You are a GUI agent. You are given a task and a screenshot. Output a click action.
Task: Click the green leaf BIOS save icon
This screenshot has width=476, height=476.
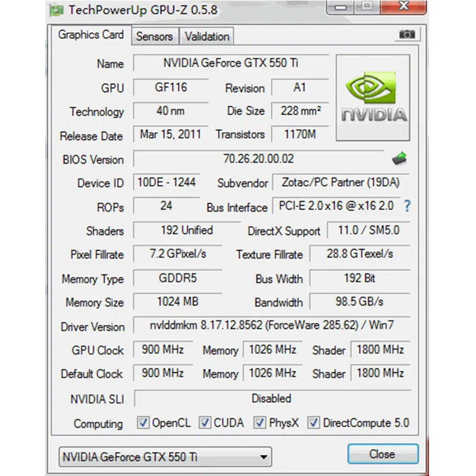point(400,159)
